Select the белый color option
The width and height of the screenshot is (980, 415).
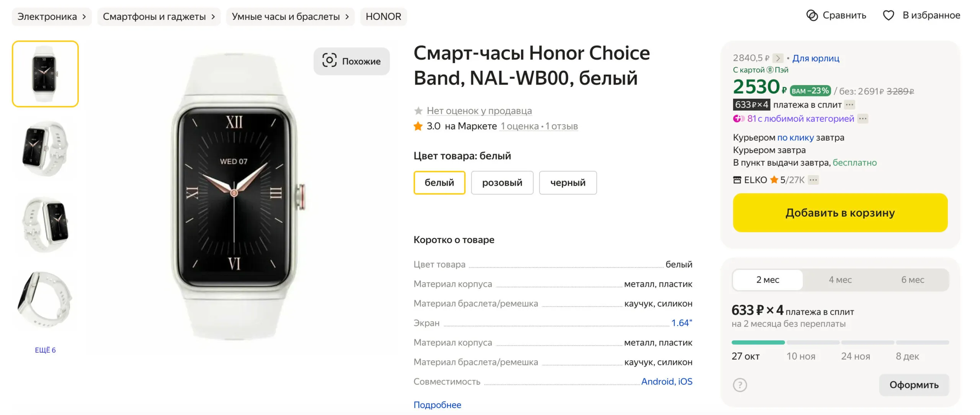(439, 183)
